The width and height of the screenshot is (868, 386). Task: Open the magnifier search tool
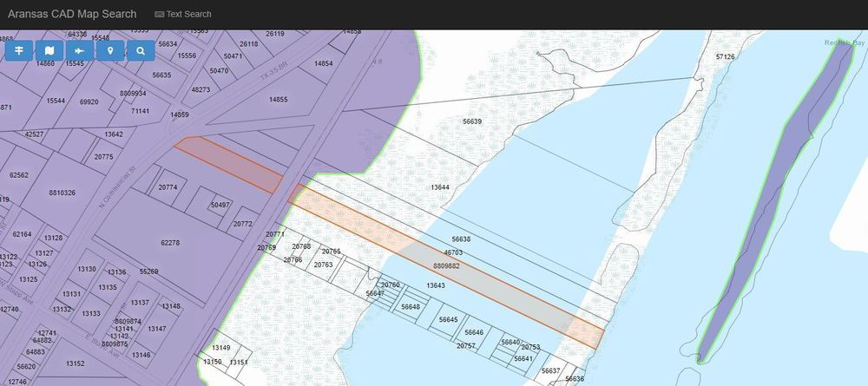[x=141, y=51]
